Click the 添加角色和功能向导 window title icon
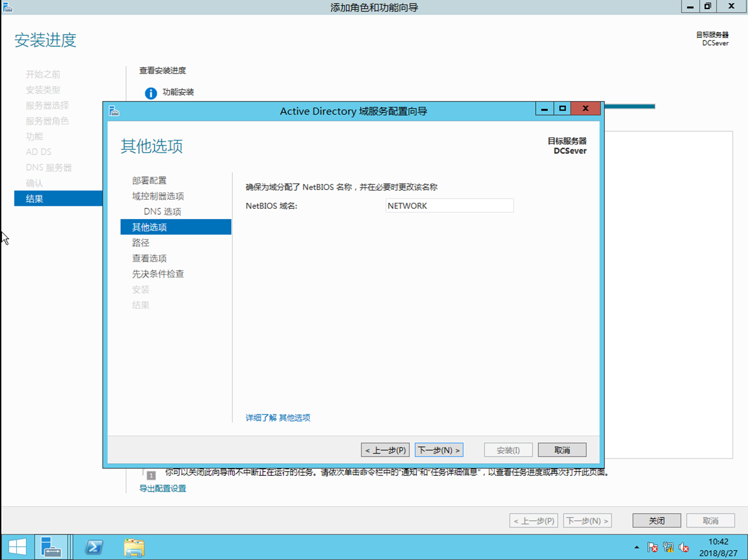Screen dimensions: 748x560 pyautogui.click(x=8, y=7)
